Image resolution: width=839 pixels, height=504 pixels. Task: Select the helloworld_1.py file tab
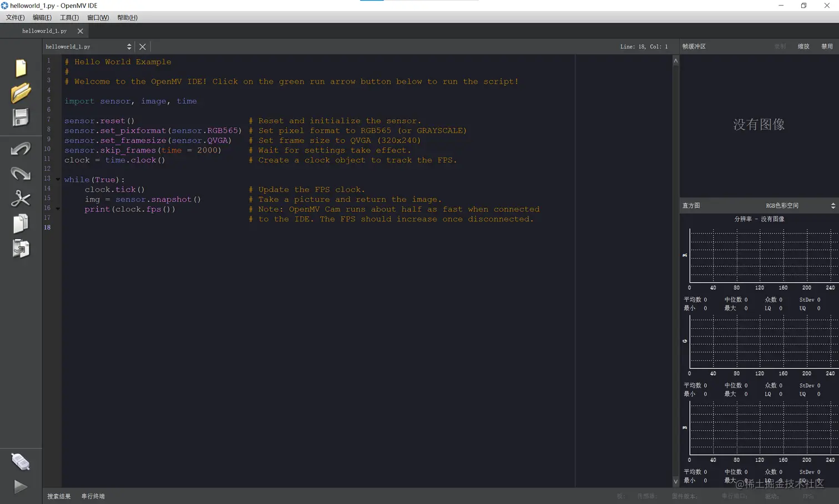tap(44, 31)
